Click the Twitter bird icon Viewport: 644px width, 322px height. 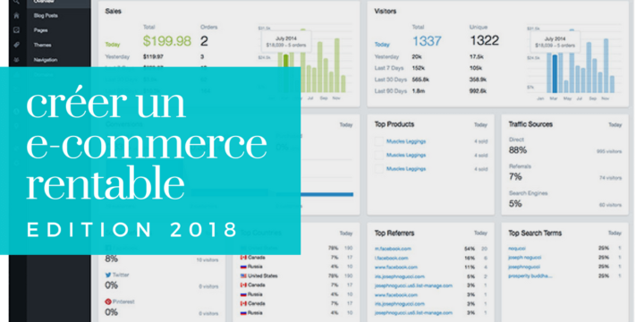108,275
